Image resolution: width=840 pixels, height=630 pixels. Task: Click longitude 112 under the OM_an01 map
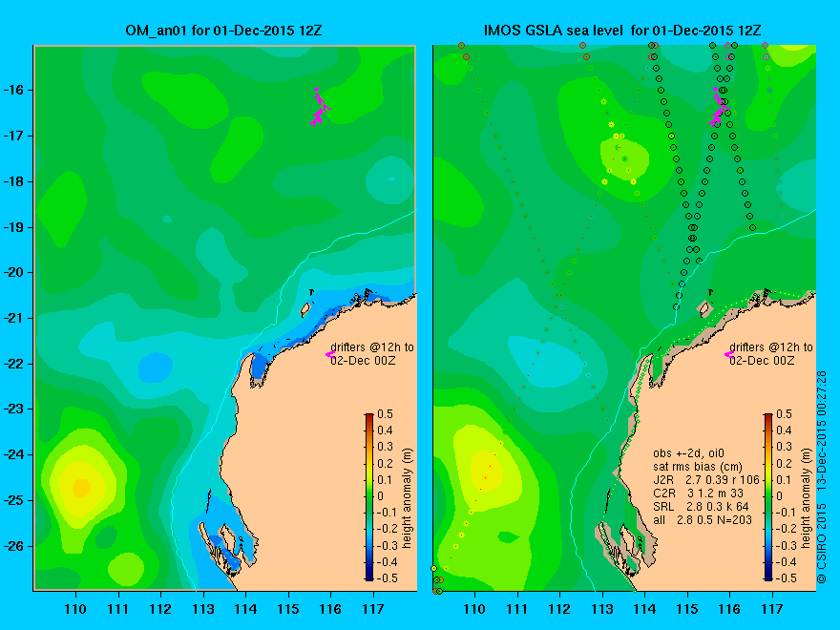click(160, 609)
